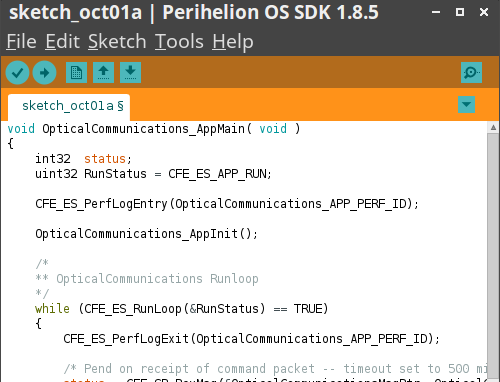
Task: Expand the tab options dropdown arrow
Action: 466,105
